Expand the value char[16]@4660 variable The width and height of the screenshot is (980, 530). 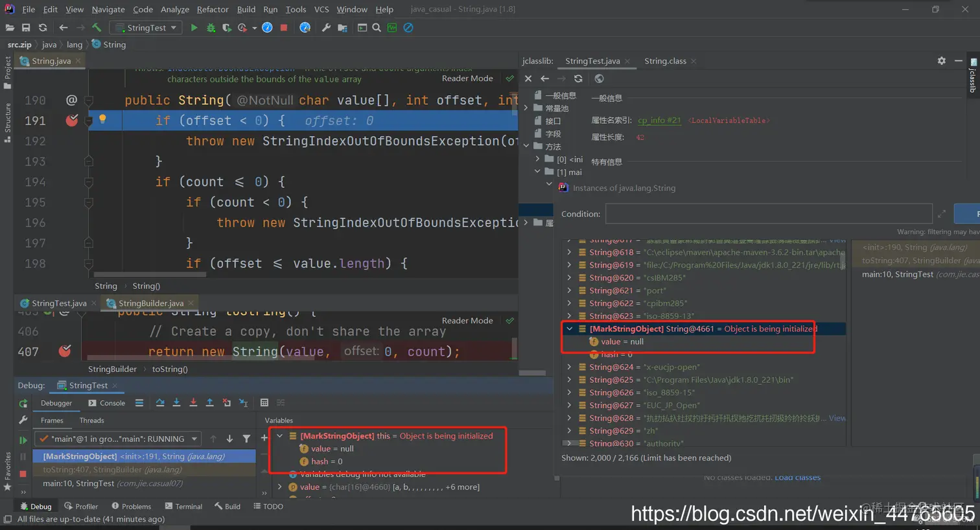(x=280, y=487)
